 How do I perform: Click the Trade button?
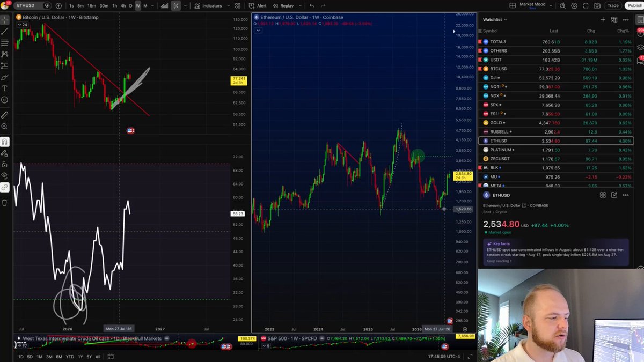(x=612, y=5)
